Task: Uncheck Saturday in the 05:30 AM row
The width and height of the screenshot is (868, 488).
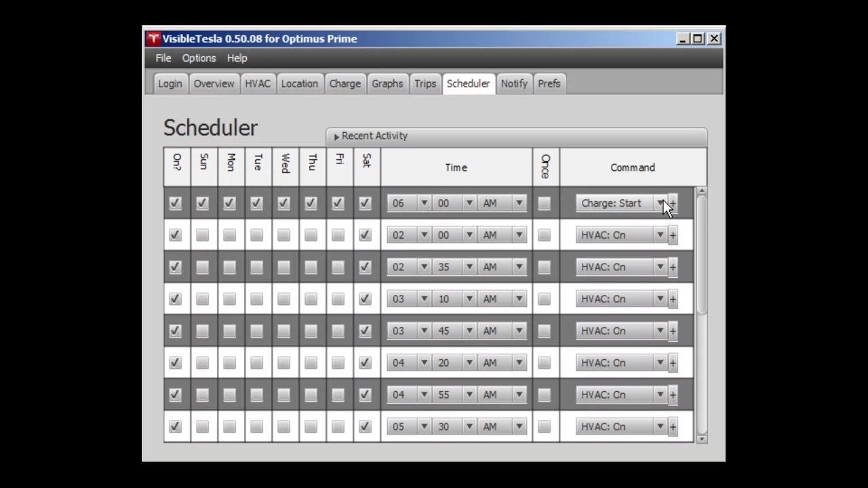Action: [x=366, y=426]
